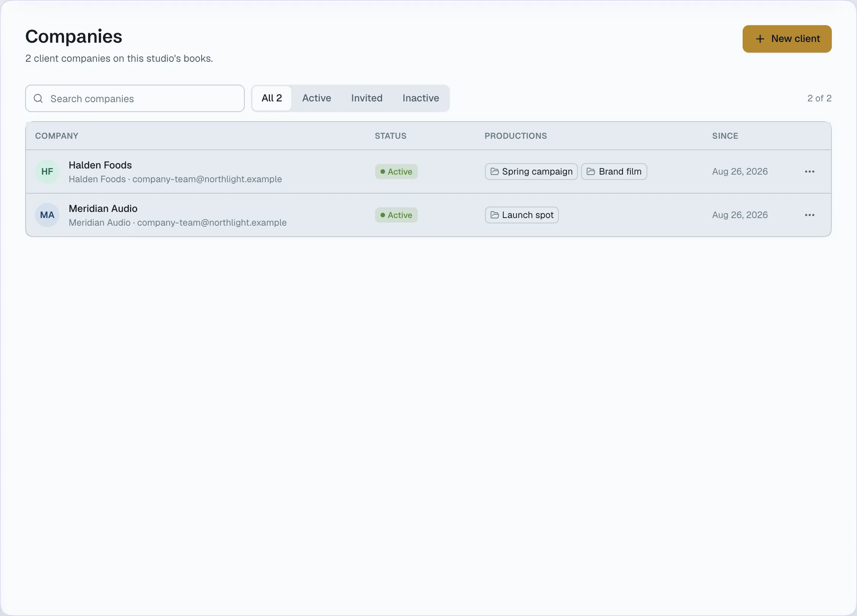Open the Brand film production chip
The height and width of the screenshot is (616, 857).
click(614, 172)
